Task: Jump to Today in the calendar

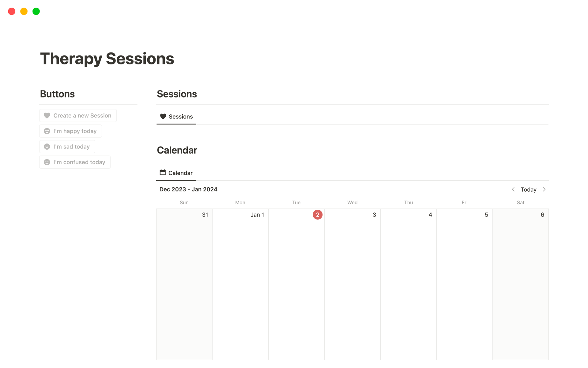Action: coord(528,190)
